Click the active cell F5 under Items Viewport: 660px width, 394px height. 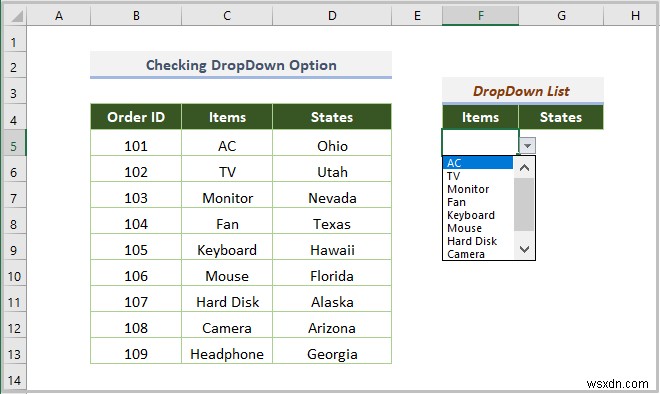[x=480, y=142]
